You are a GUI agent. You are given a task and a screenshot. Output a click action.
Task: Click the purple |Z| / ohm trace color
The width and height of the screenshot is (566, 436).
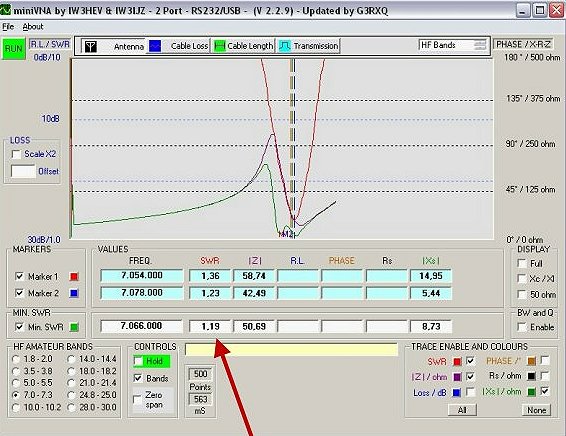point(457,377)
